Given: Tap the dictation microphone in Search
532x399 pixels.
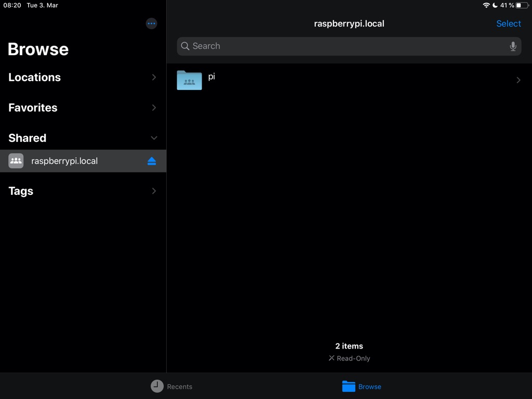Looking at the screenshot, I should [x=513, y=46].
